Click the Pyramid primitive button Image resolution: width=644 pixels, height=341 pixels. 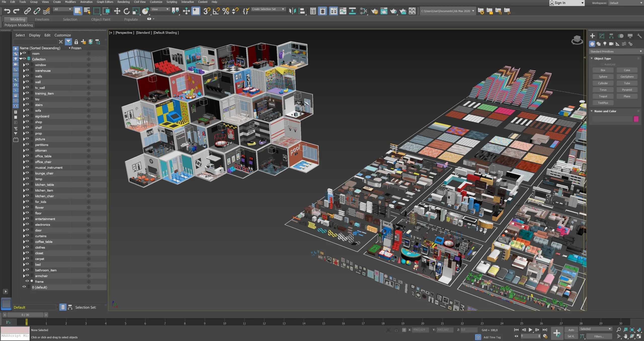[x=627, y=90]
